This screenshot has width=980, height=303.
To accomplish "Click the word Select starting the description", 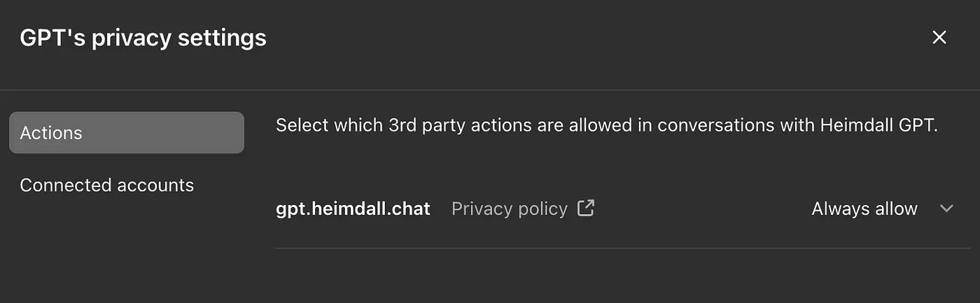I will (x=302, y=126).
